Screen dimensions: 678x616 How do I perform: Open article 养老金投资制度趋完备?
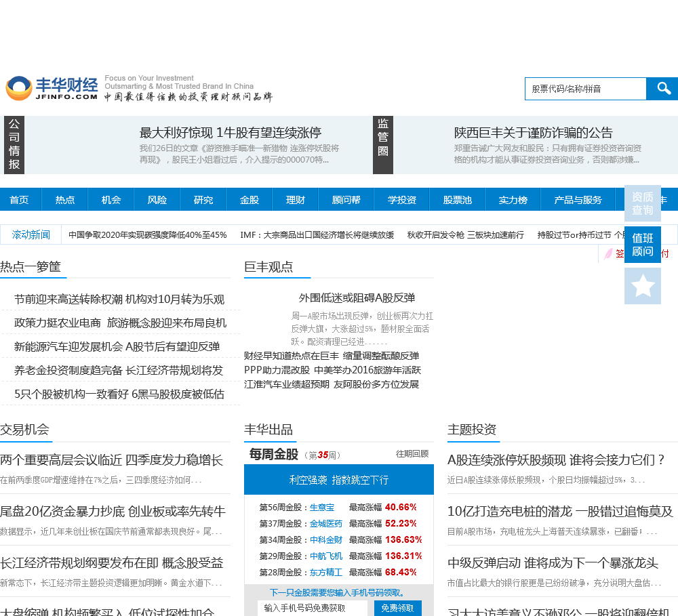coord(68,371)
